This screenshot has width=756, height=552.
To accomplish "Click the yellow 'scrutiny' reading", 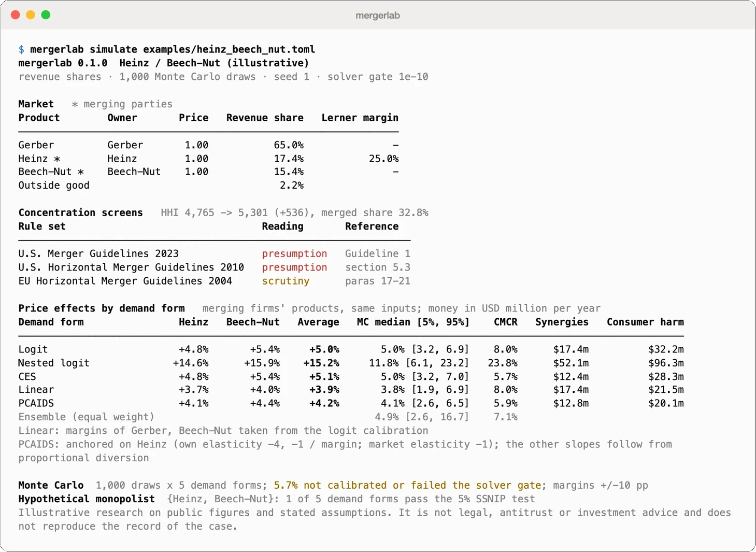I will 286,281.
